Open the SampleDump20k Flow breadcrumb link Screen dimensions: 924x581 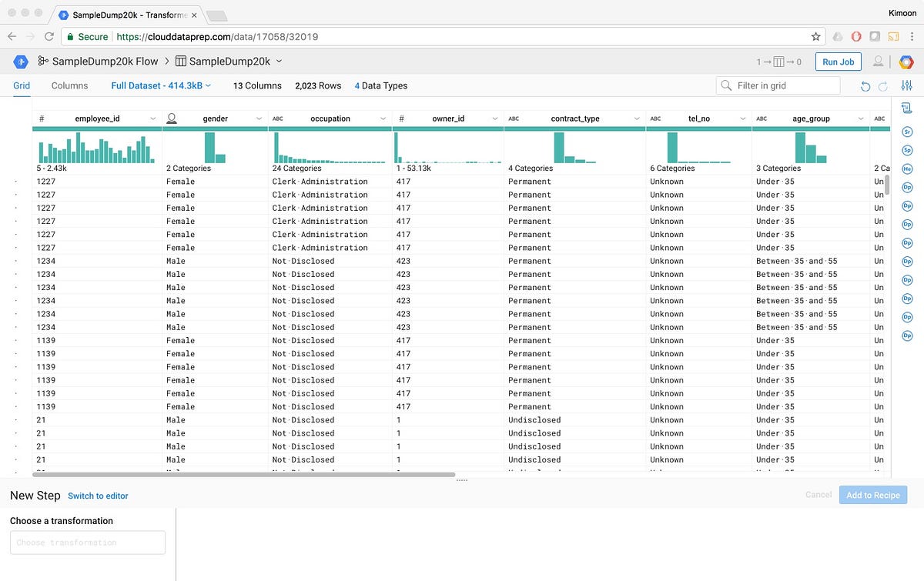click(x=105, y=62)
